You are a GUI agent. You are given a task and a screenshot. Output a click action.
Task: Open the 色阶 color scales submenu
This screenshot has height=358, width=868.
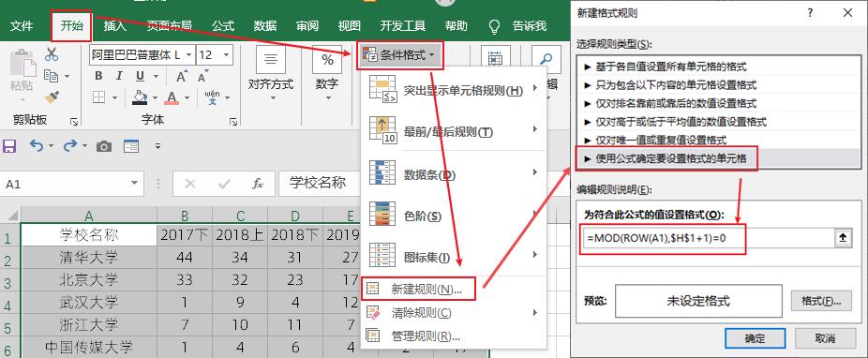pos(453,216)
